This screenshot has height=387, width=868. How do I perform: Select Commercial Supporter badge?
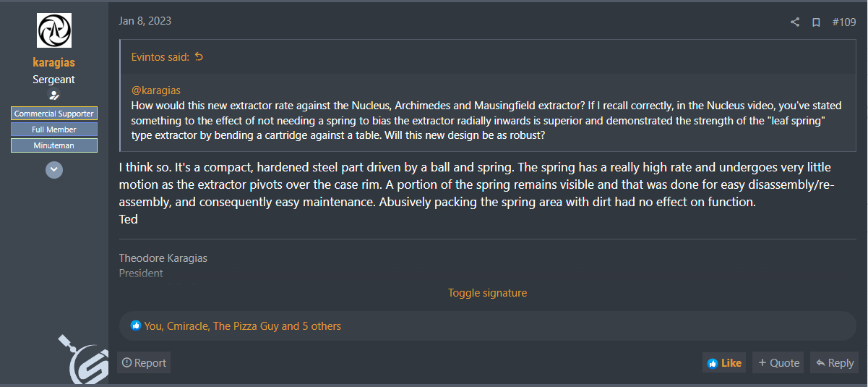(54, 114)
